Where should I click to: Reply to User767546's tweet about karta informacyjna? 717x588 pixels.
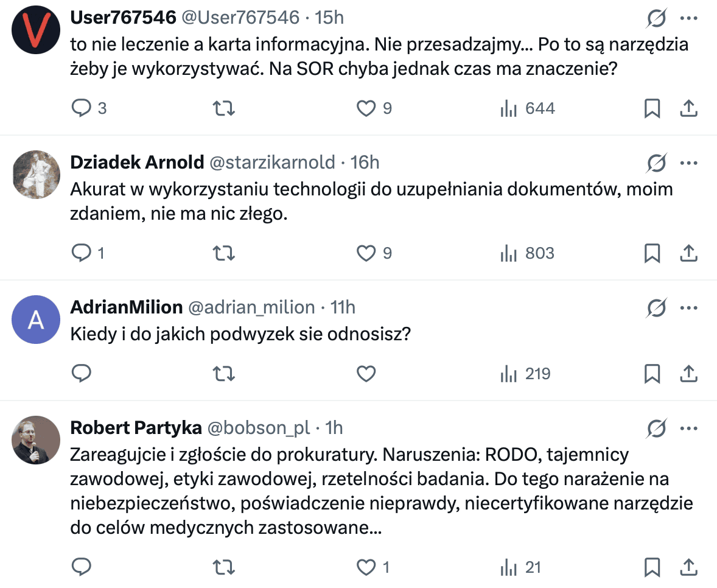click(x=82, y=108)
